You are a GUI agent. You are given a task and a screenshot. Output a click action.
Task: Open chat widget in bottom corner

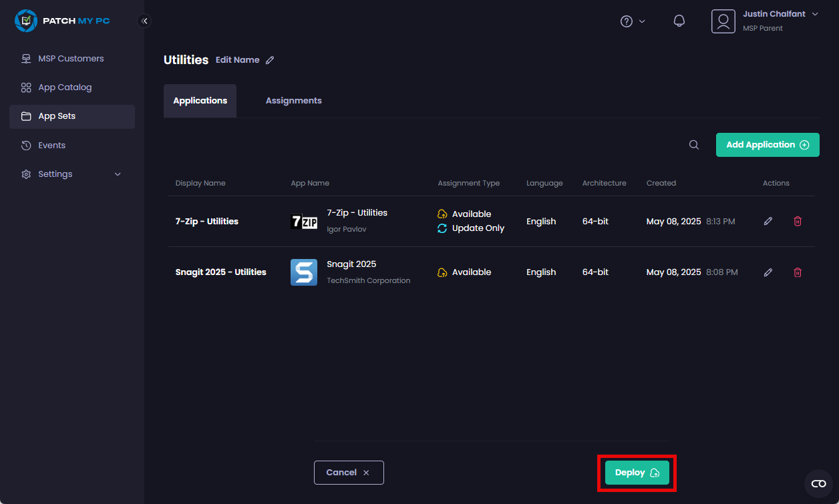[818, 484]
